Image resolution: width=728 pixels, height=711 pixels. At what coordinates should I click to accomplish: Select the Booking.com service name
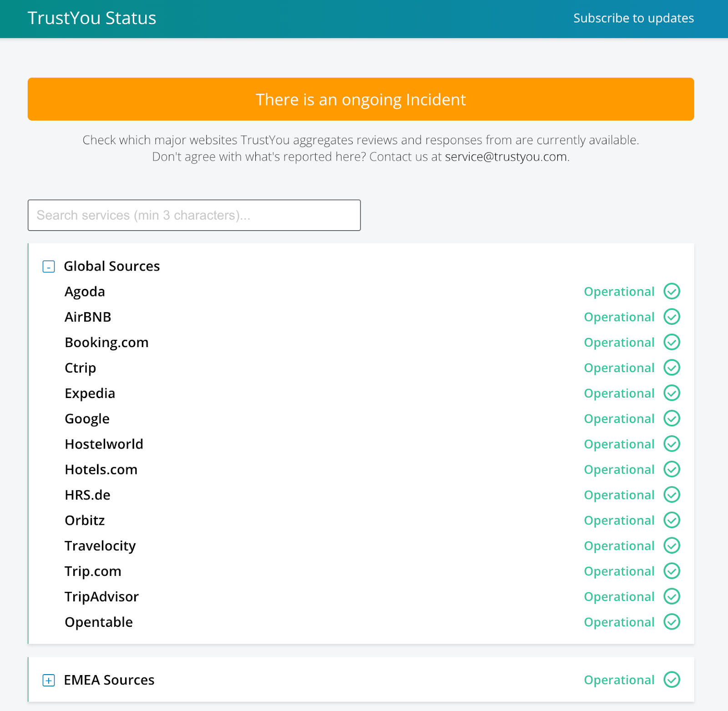106,343
